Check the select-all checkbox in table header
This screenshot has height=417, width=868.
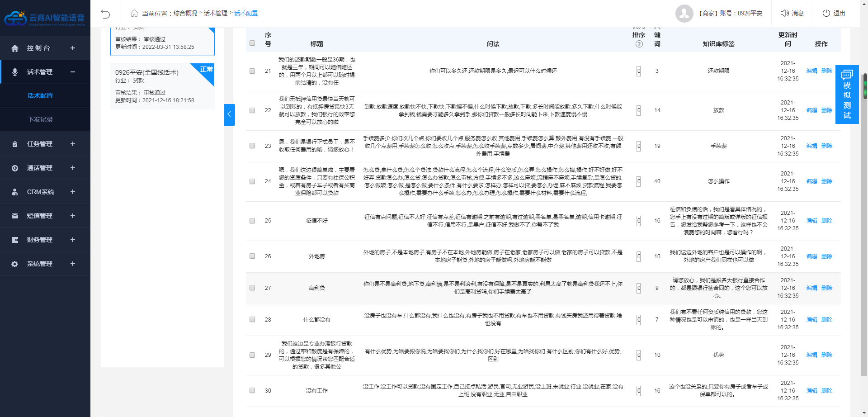[252, 43]
